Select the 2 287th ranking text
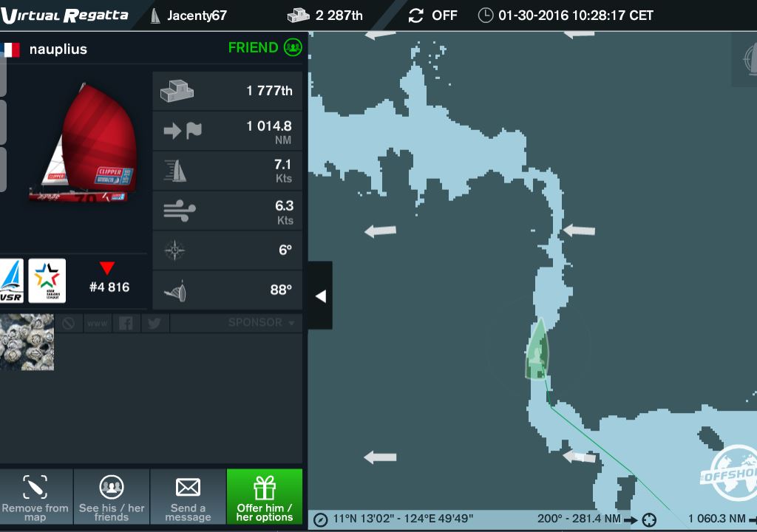757x532 pixels. (339, 16)
